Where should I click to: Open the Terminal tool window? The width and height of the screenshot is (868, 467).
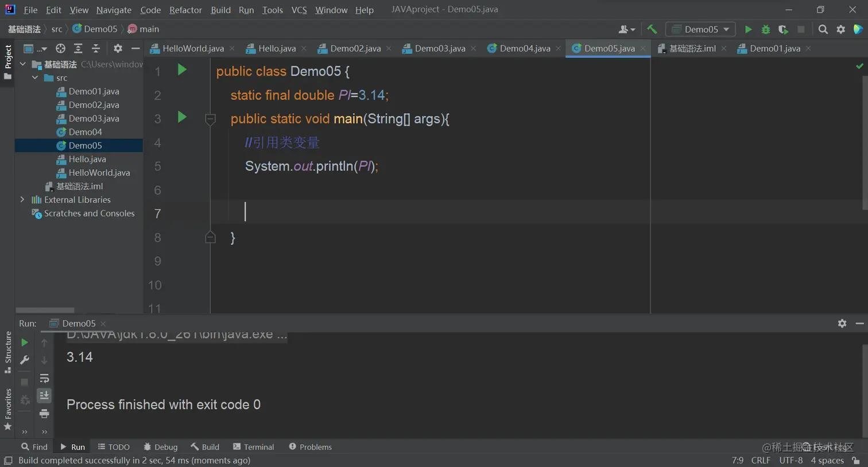[253, 447]
